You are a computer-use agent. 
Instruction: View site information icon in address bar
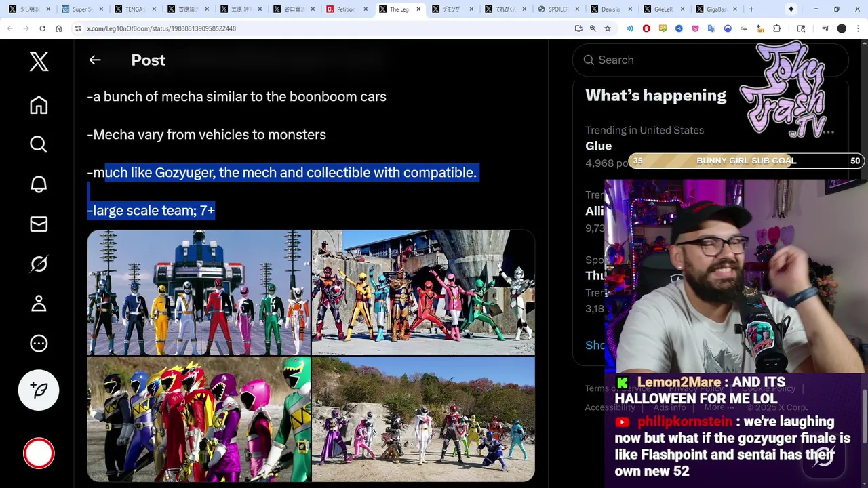78,28
